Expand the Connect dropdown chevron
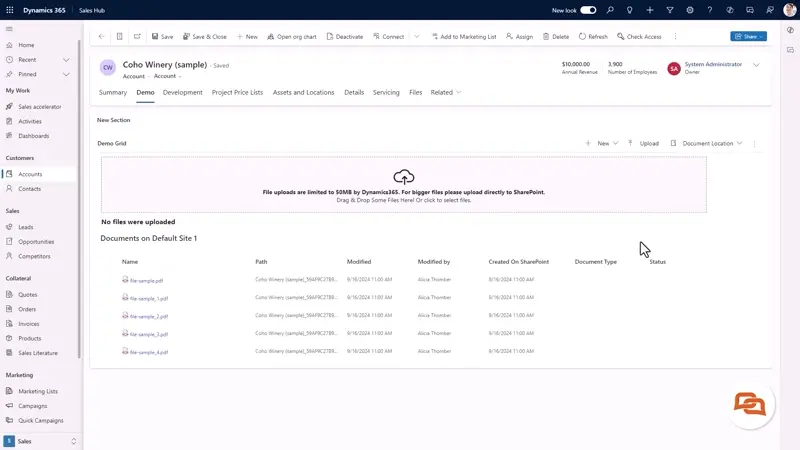This screenshot has height=450, width=800. pyautogui.click(x=417, y=37)
